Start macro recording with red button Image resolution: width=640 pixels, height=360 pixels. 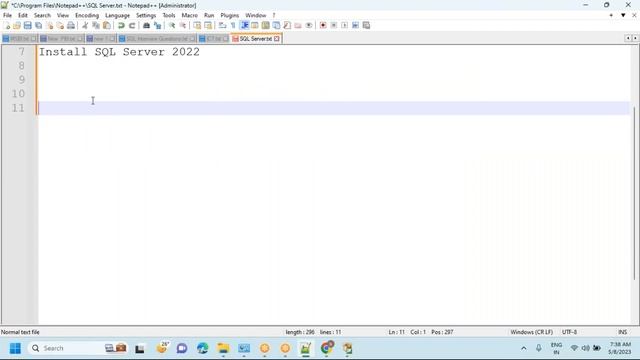323,25
